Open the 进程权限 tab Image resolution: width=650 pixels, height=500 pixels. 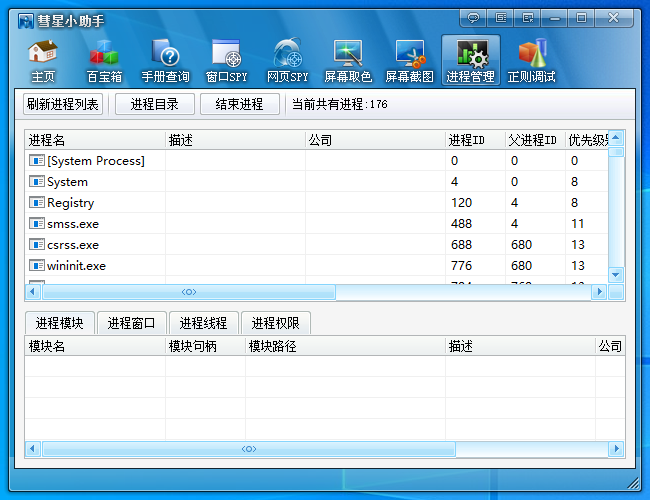[x=275, y=323]
